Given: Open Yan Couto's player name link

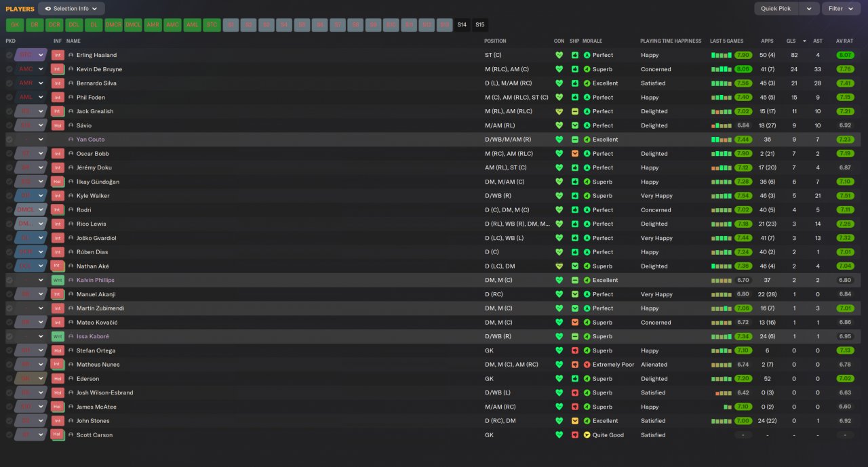Looking at the screenshot, I should (90, 140).
